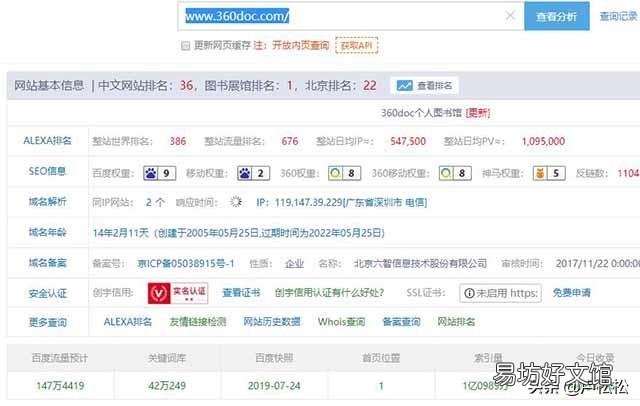
Task: Click the 京ICP备05038915号-1 record number
Action: click(186, 264)
